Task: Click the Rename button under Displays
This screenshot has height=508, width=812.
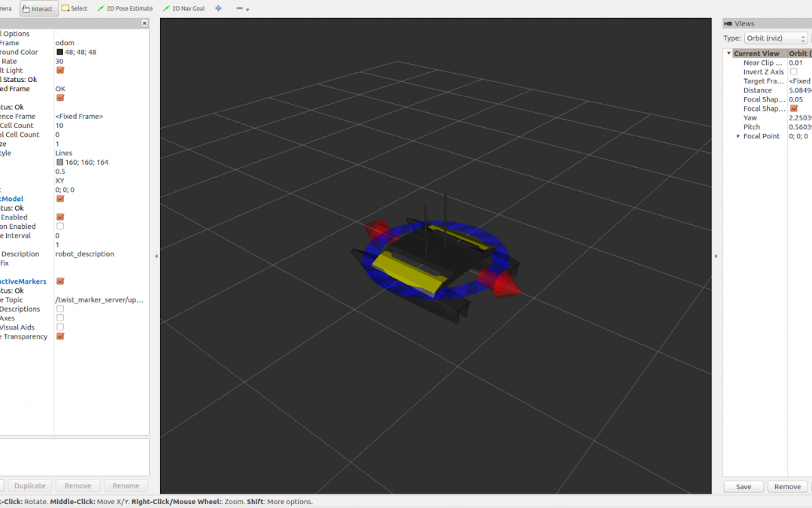Action: 126,486
